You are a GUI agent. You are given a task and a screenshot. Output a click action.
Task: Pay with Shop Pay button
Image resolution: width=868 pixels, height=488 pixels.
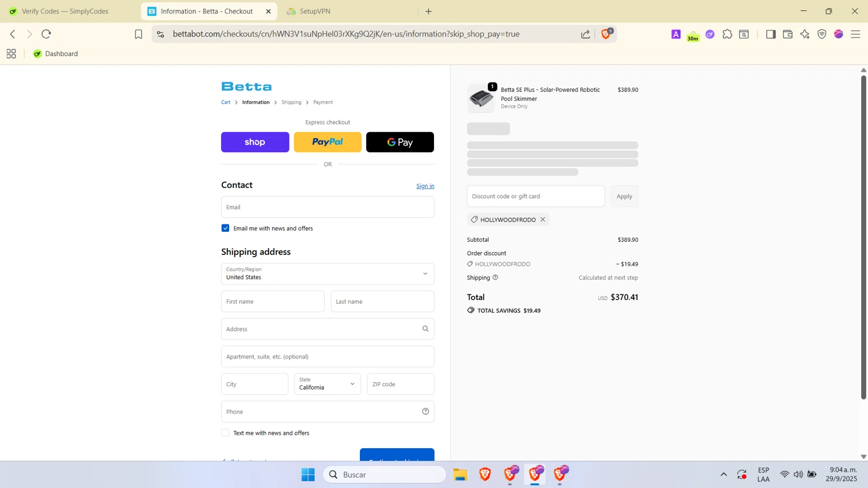[255, 142]
